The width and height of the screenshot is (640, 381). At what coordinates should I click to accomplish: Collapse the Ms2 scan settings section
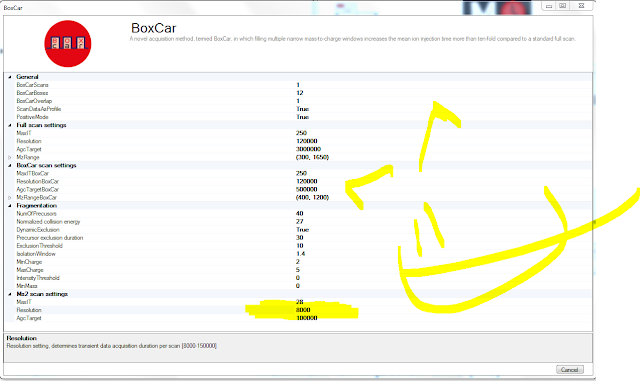click(x=10, y=294)
